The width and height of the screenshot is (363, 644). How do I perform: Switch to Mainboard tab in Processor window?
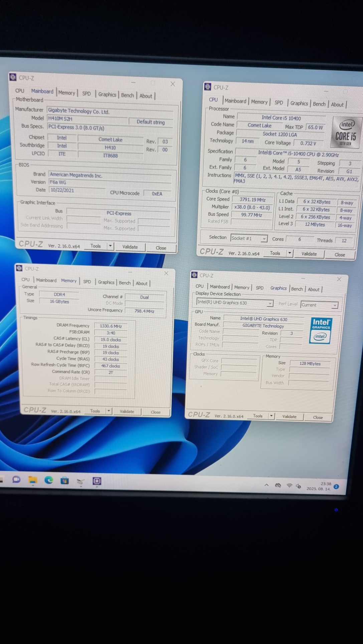click(235, 101)
